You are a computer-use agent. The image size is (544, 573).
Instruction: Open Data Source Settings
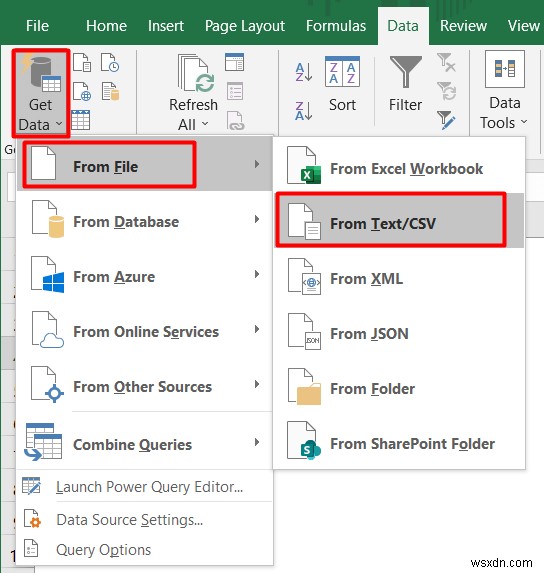coord(145,520)
